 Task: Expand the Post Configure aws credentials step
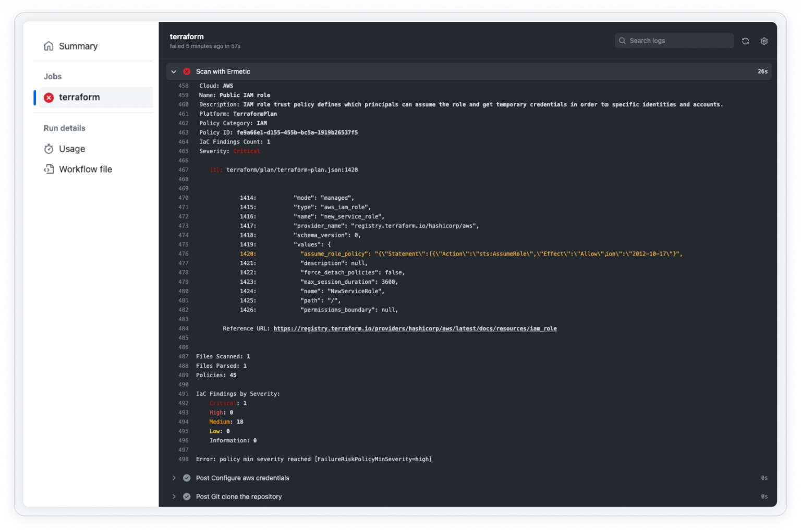click(174, 477)
